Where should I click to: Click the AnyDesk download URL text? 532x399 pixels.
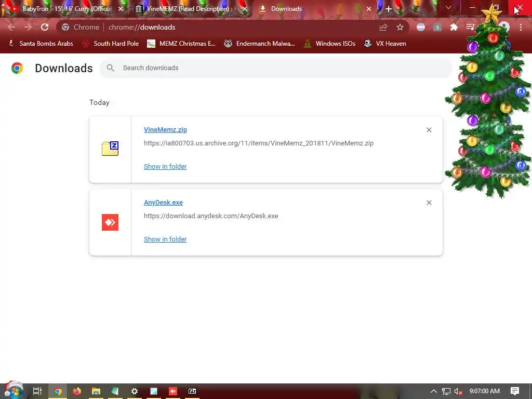211,216
